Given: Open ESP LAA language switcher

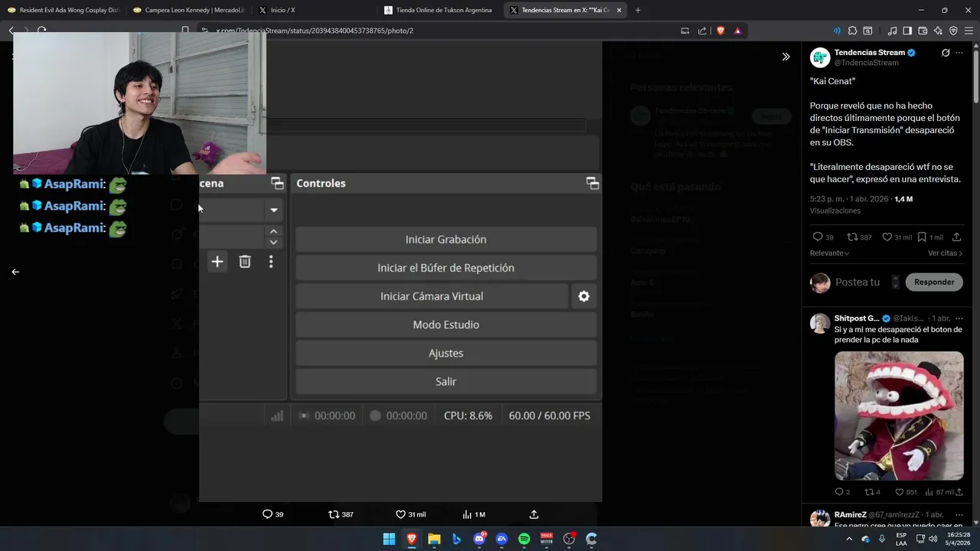Looking at the screenshot, I should point(901,539).
